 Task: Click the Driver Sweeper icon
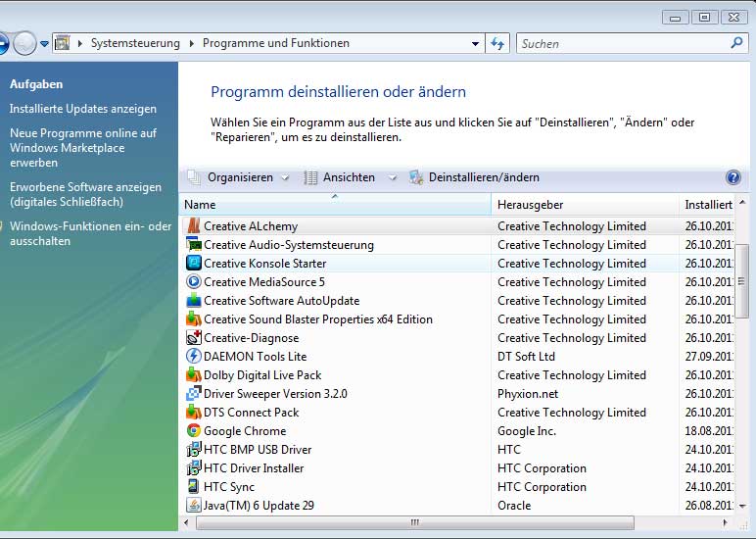193,393
